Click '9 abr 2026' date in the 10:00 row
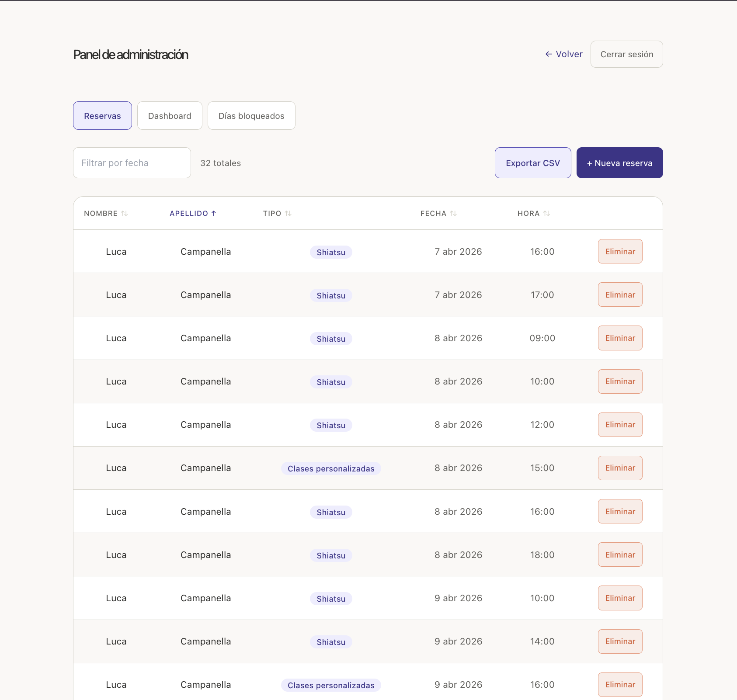Viewport: 737px width, 700px height. coord(459,598)
